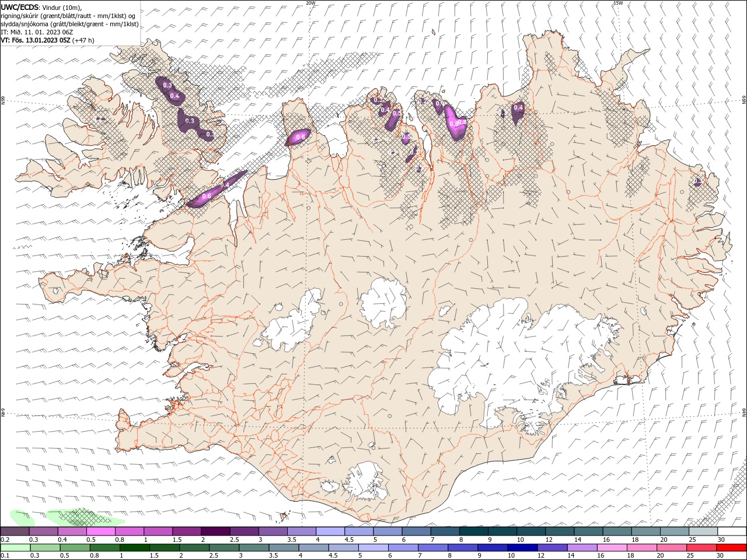Pick the bright red rain swatch labeled 30
747x560 pixels.
tap(731, 548)
